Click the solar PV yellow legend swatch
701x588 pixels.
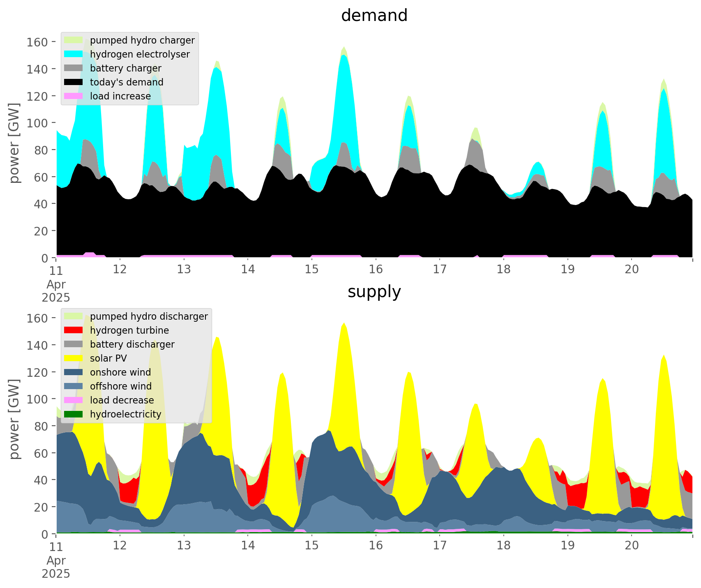tap(74, 358)
